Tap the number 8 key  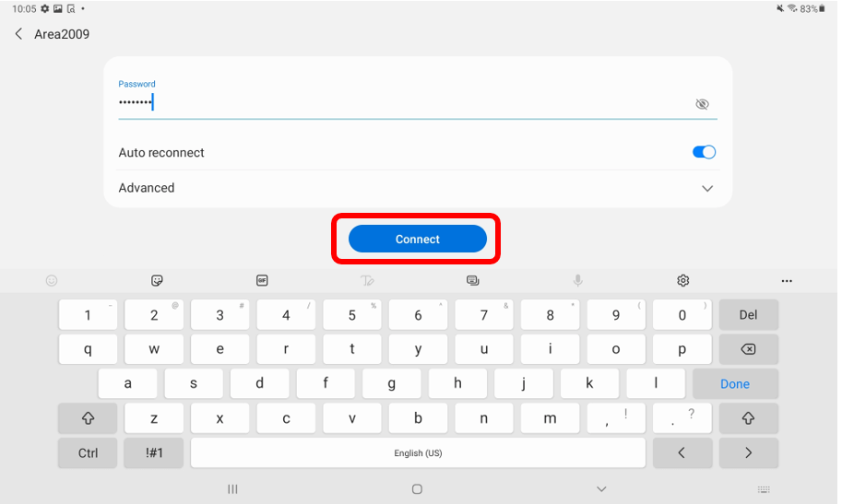tap(550, 314)
